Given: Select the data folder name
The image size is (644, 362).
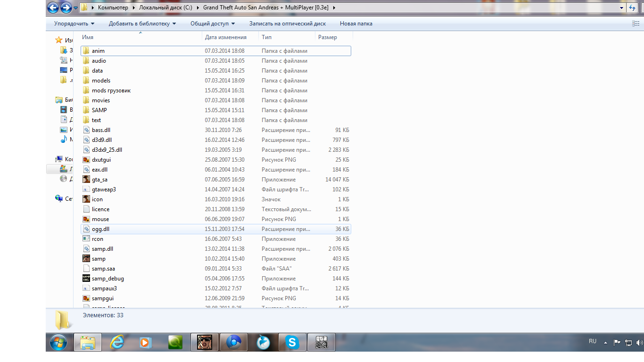Looking at the screenshot, I should point(97,71).
